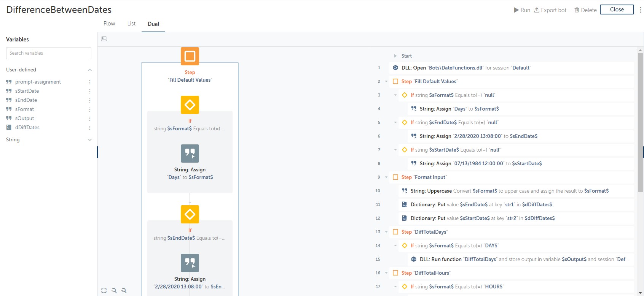Click DLL Run function icon on line 15
644x296 pixels.
coord(414,259)
